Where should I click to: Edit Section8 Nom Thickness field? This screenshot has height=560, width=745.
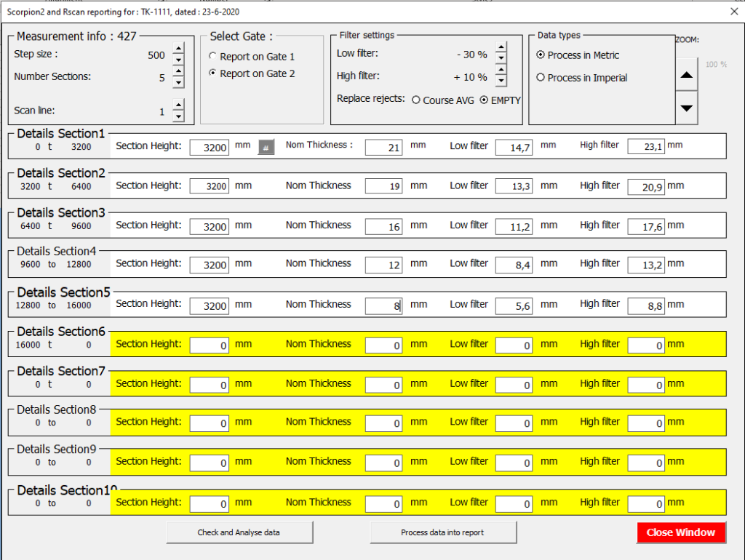pyautogui.click(x=384, y=423)
